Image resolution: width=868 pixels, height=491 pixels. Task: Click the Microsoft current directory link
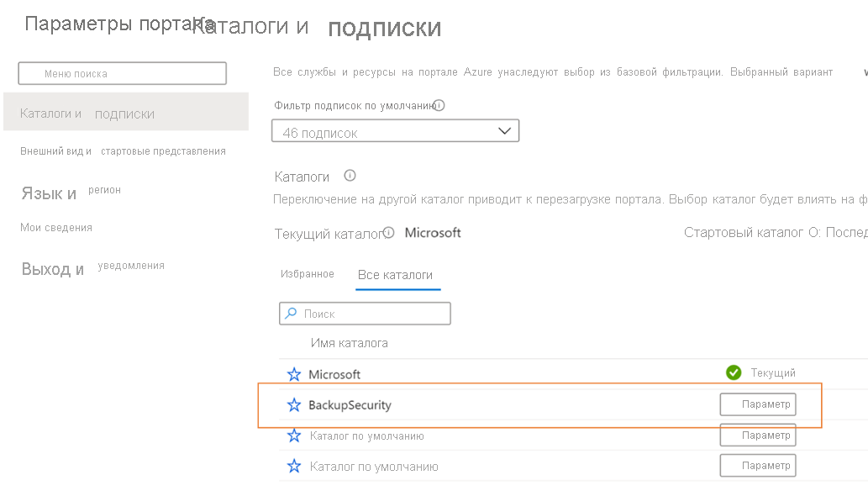point(433,232)
